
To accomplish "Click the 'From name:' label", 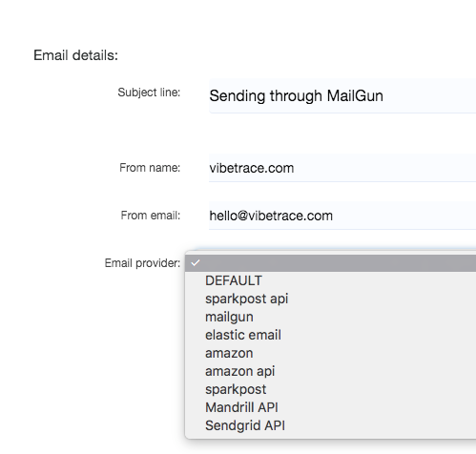I will 150,168.
